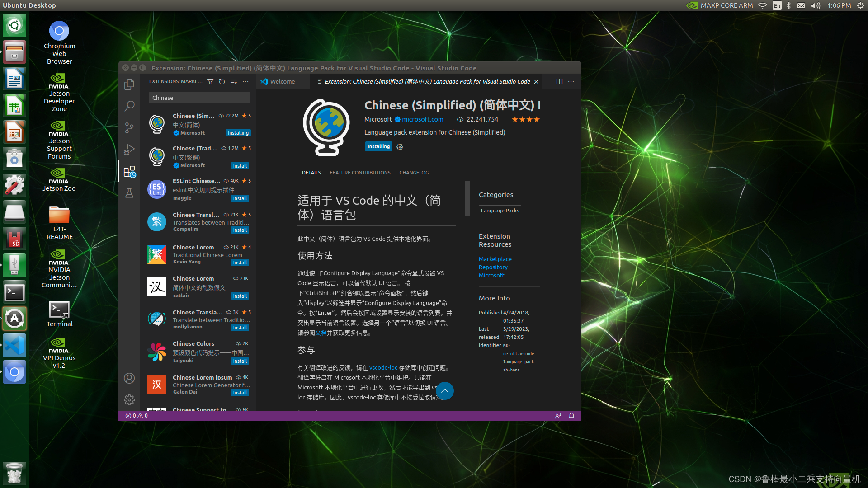Close the Chinese extension tab
868x488 pixels.
tap(536, 82)
